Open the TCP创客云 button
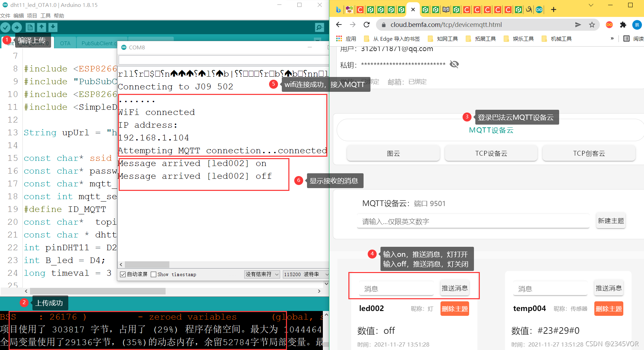Image resolution: width=644 pixels, height=350 pixels. [x=589, y=153]
